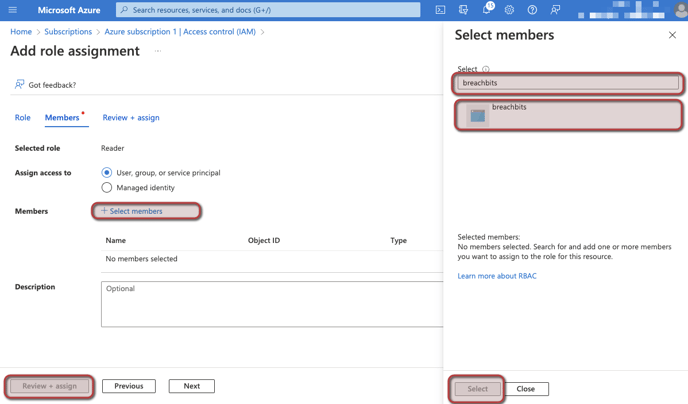Image resolution: width=688 pixels, height=404 pixels.
Task: Click the Select button in the panel
Action: click(477, 389)
